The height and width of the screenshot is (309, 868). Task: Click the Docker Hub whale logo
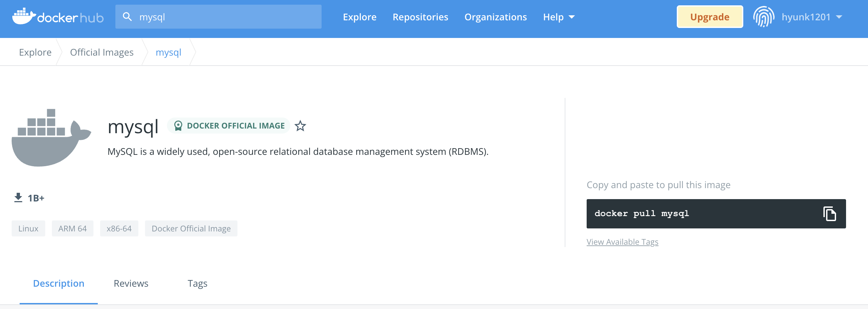coord(58,17)
